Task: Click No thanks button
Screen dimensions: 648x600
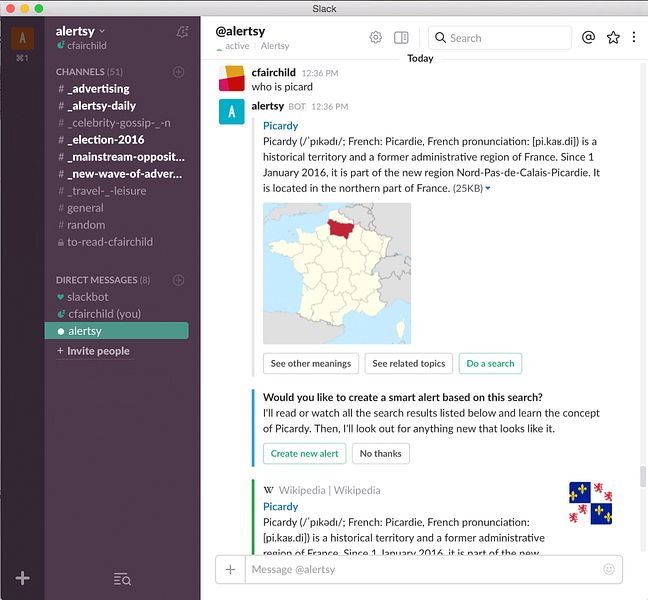Action: tap(381, 454)
